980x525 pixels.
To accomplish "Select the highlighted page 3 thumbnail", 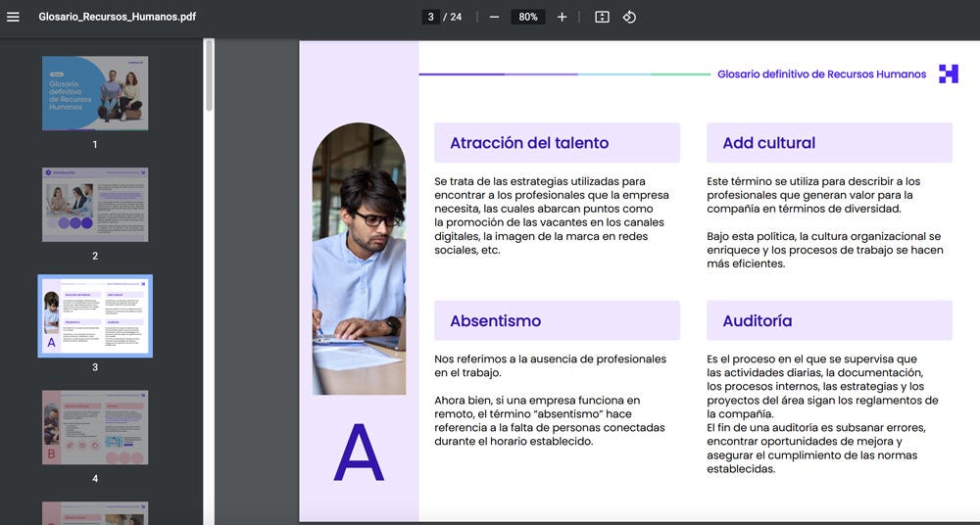I will pos(95,316).
